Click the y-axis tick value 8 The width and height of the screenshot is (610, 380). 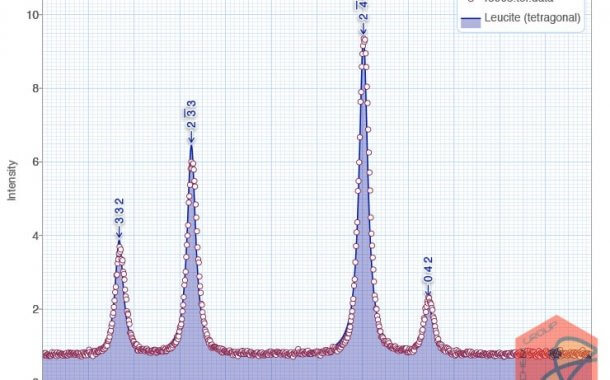pyautogui.click(x=35, y=88)
